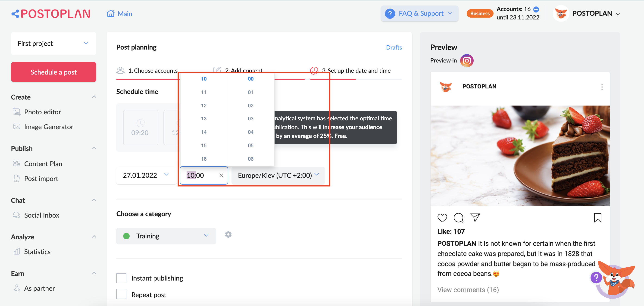
Task: Collapse the Analyze section
Action: (94, 237)
